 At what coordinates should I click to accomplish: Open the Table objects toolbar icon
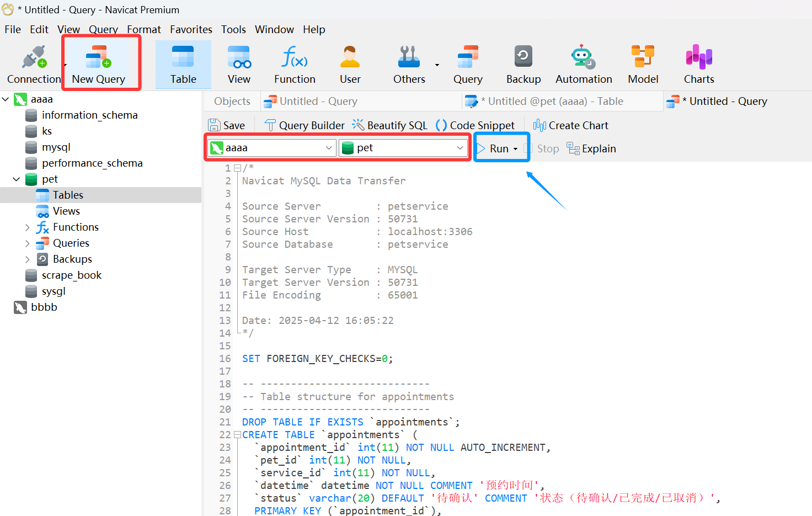click(183, 65)
